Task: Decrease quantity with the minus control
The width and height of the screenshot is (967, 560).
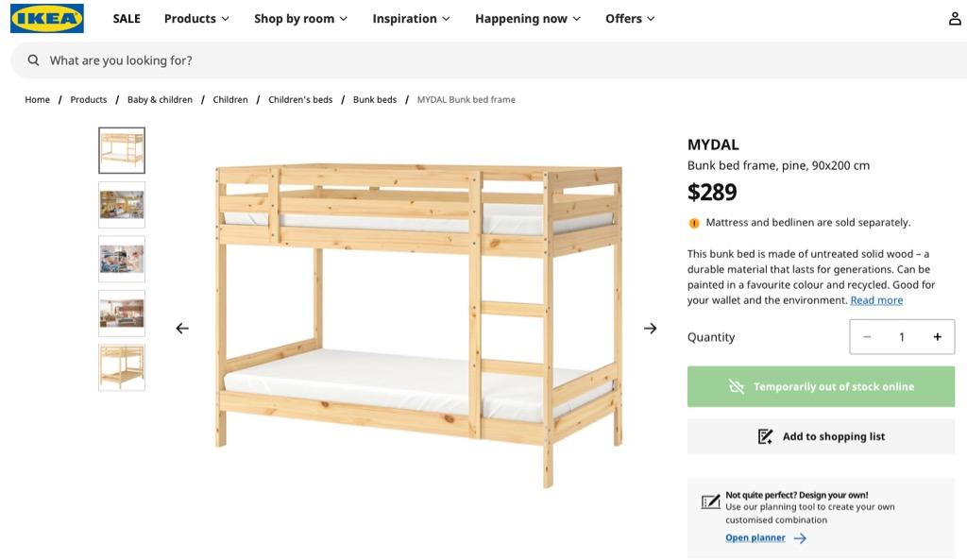Action: (x=867, y=336)
